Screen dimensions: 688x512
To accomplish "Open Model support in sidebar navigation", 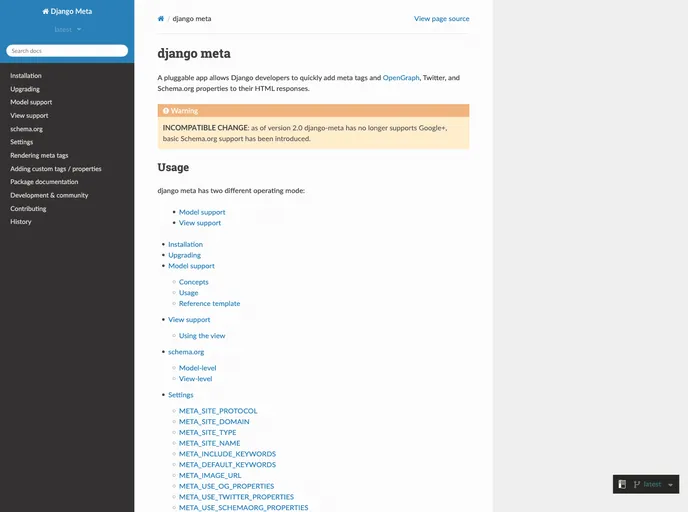I will point(31,102).
